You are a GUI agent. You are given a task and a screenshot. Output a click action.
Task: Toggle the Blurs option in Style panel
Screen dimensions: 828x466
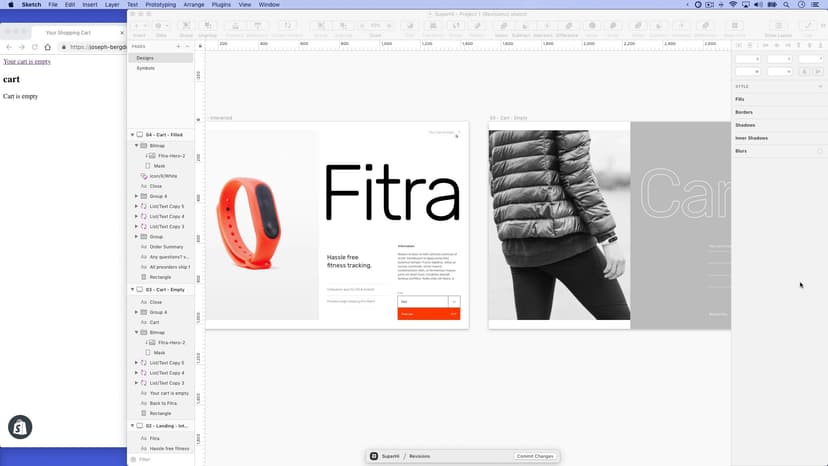pyautogui.click(x=820, y=151)
